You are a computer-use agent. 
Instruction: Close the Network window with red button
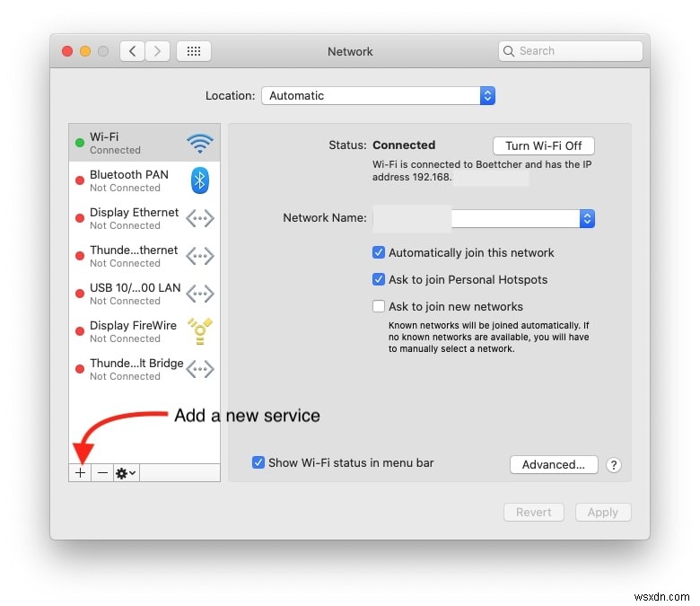point(67,51)
